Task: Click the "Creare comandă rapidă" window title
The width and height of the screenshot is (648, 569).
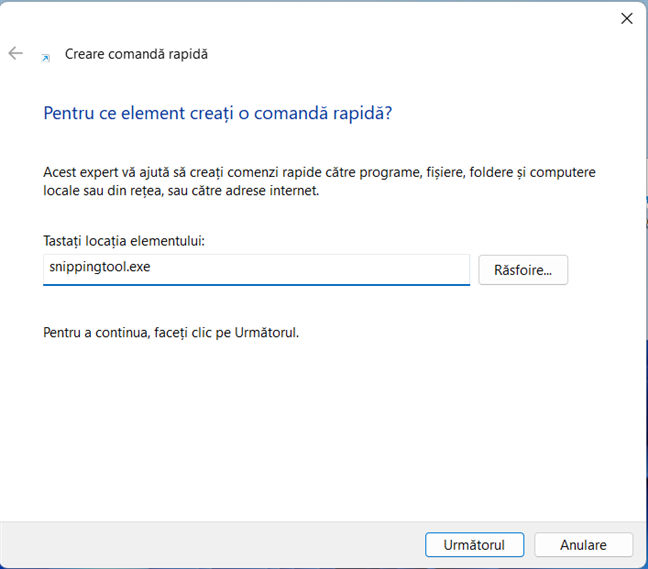Action: click(x=136, y=54)
